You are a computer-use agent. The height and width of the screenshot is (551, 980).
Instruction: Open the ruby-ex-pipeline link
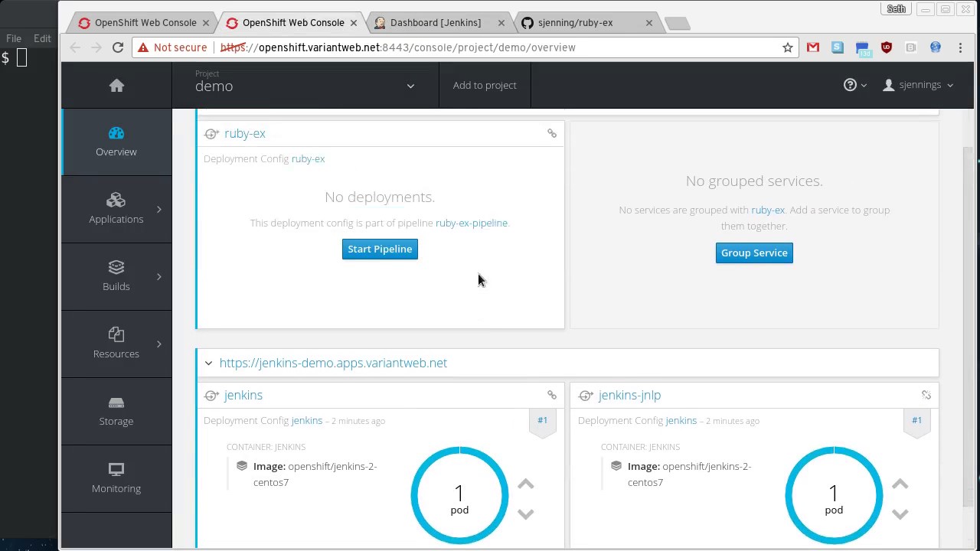pos(472,223)
